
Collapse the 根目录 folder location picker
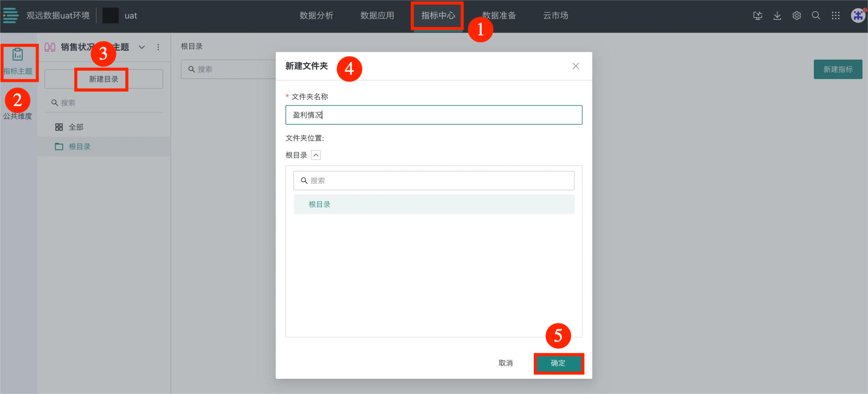point(316,155)
